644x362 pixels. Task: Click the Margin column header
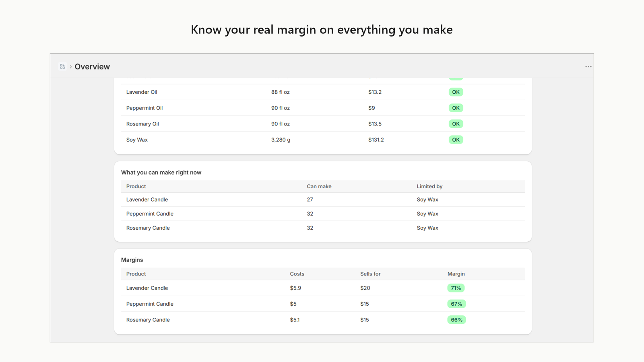tap(456, 274)
